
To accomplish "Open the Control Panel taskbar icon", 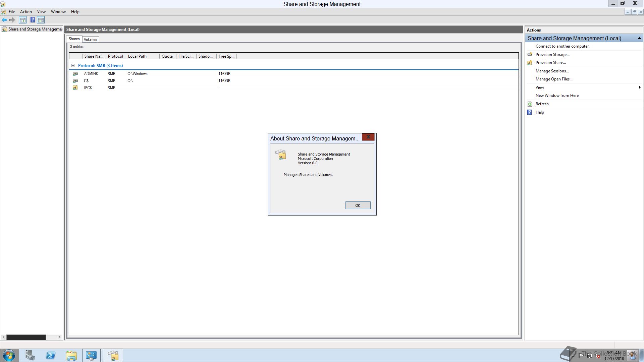I will 91,355.
